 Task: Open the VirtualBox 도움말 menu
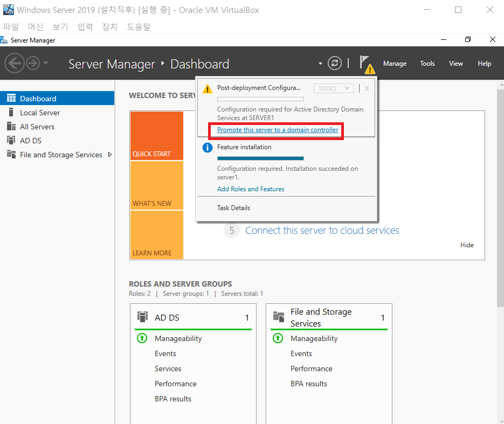coord(139,27)
